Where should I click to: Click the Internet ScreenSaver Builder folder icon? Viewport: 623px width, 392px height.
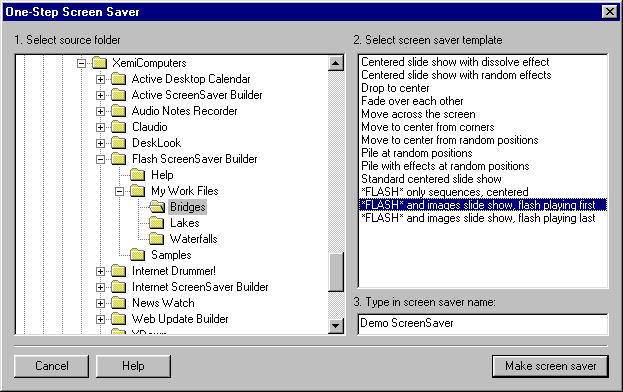(118, 287)
